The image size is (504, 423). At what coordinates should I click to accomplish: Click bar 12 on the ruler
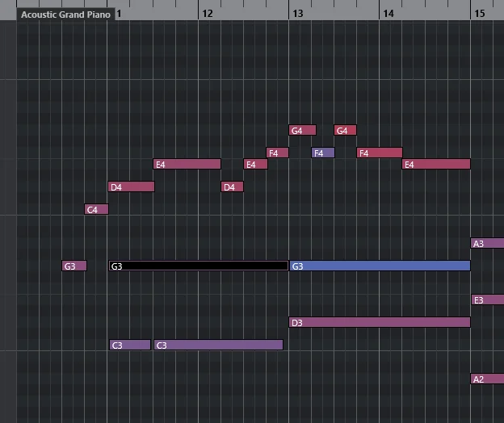pos(208,14)
